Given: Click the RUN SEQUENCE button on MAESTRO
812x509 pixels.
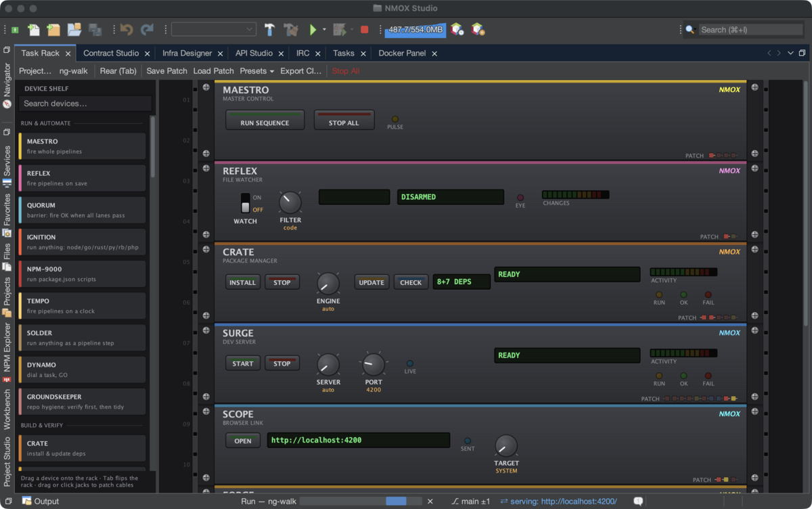Looking at the screenshot, I should pos(265,120).
